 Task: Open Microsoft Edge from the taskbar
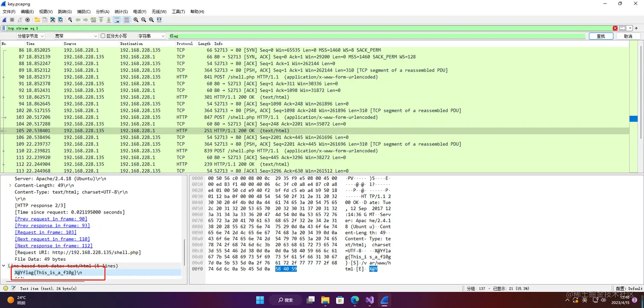(355, 300)
